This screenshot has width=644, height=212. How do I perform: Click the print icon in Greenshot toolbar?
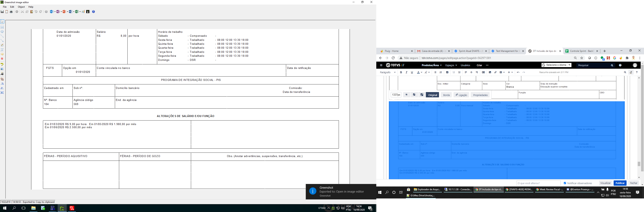coord(11,12)
